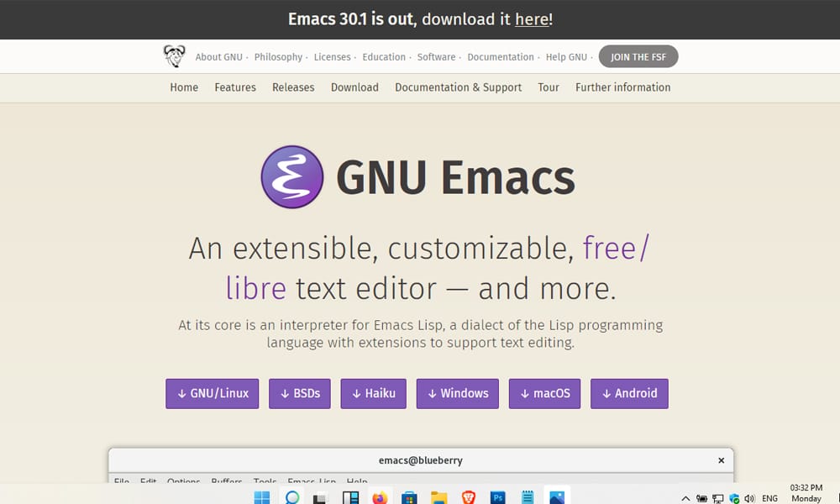840x504 pixels.
Task: Launch Photoshop from the taskbar
Action: coord(497,496)
